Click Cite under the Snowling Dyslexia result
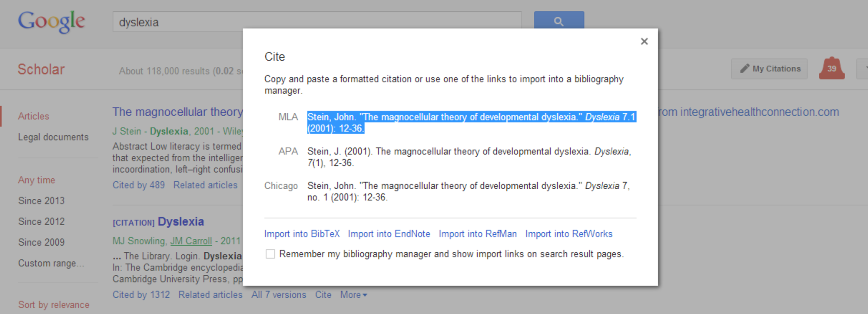 click(323, 295)
